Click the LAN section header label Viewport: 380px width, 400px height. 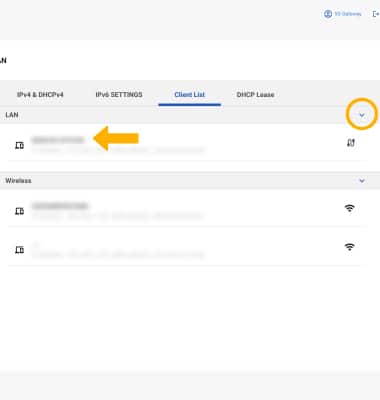(x=12, y=115)
